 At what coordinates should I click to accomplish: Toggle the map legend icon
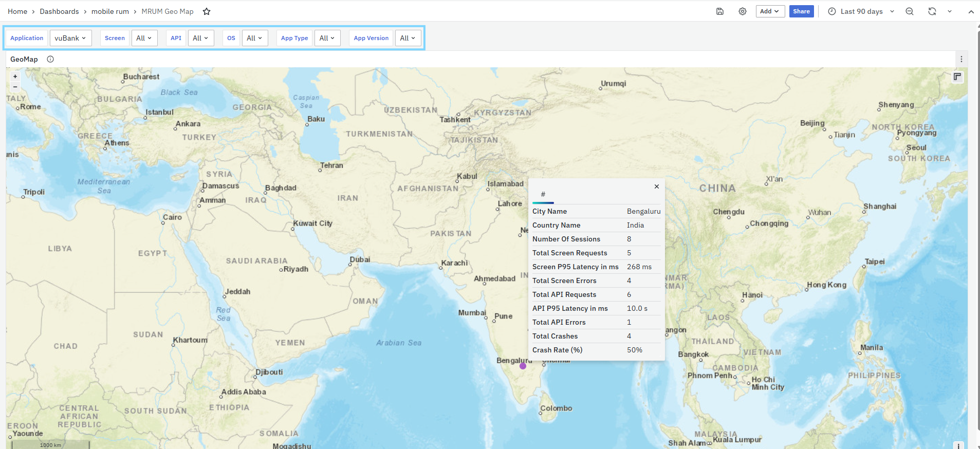957,77
